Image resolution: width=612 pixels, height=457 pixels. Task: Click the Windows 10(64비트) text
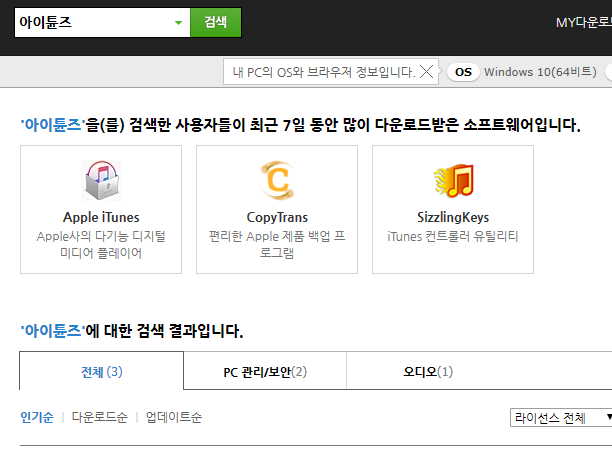tap(540, 72)
